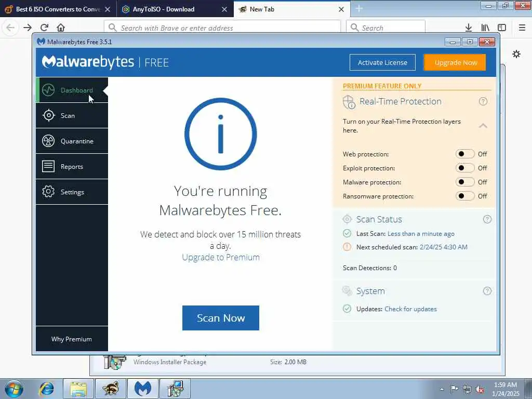Show hidden tray icons arrow
Viewport: 532px width, 399px height.
point(442,390)
